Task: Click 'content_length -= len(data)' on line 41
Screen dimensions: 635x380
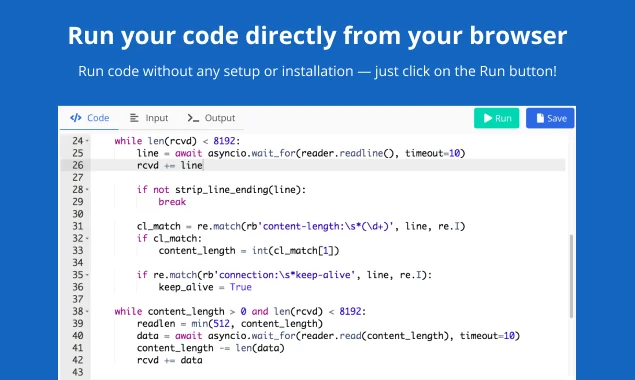Action: click(211, 348)
